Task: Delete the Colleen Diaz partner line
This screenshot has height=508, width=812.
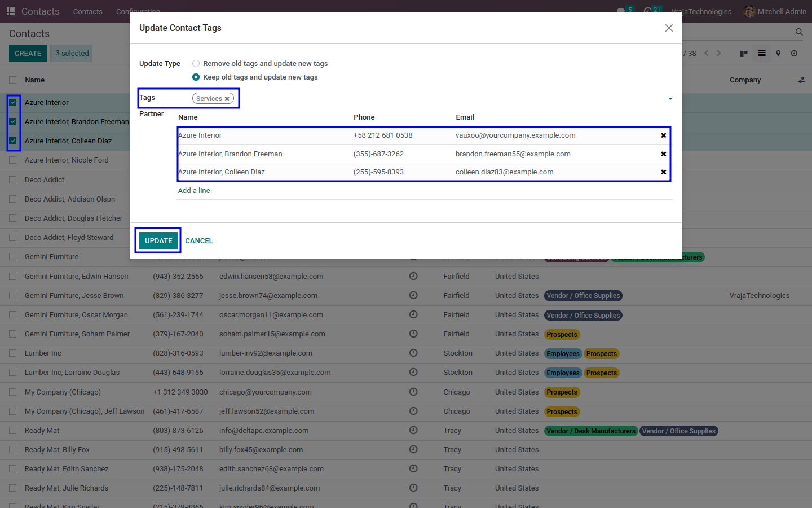Action: pyautogui.click(x=663, y=172)
